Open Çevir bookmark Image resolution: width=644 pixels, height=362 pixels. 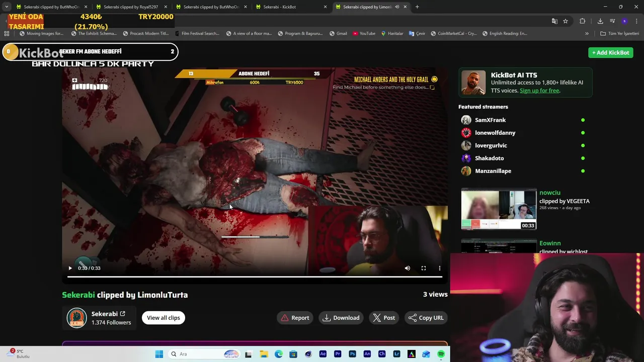click(x=417, y=34)
